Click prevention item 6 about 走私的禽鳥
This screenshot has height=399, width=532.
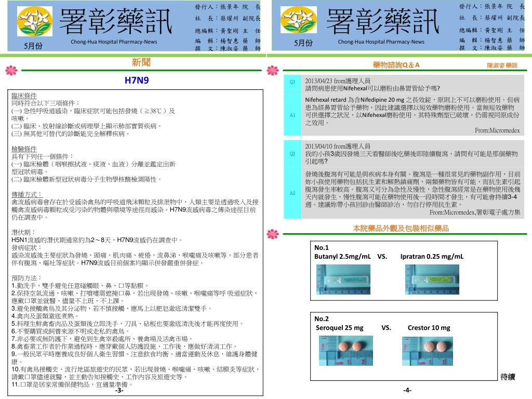click(71, 331)
